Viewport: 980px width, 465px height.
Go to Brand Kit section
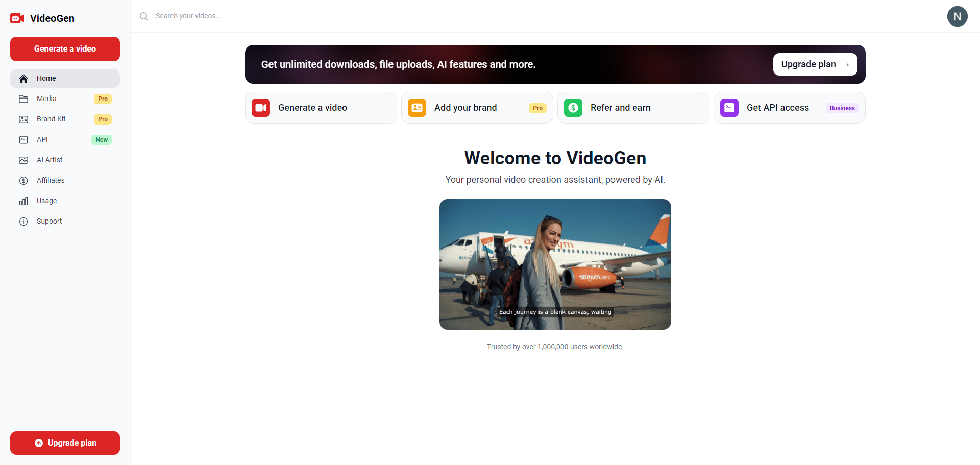coord(65,119)
